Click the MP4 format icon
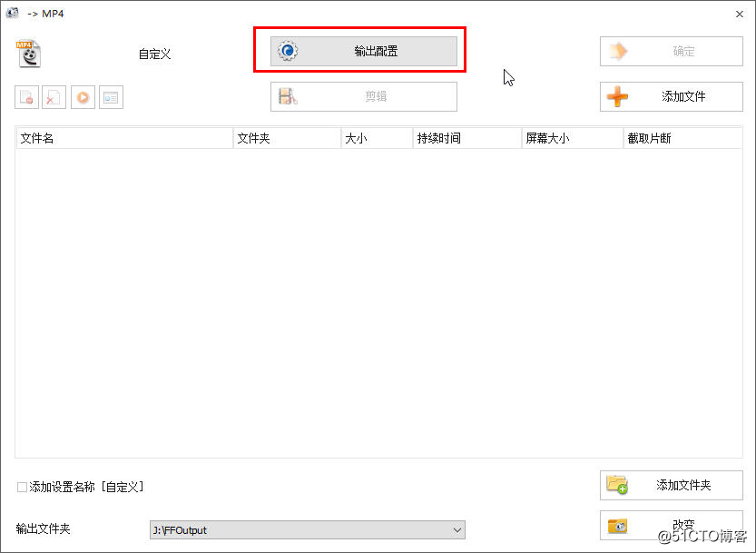756x553 pixels. [28, 54]
